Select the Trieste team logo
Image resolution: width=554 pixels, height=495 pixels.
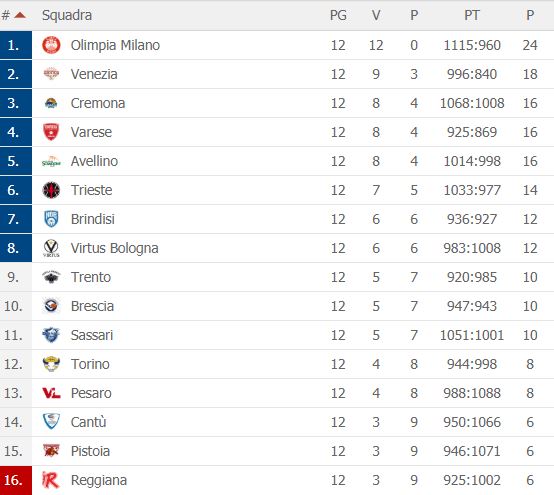pyautogui.click(x=51, y=190)
